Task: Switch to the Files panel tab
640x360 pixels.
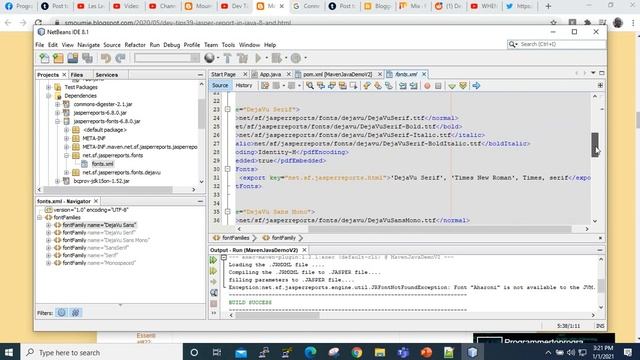Action: [77, 75]
